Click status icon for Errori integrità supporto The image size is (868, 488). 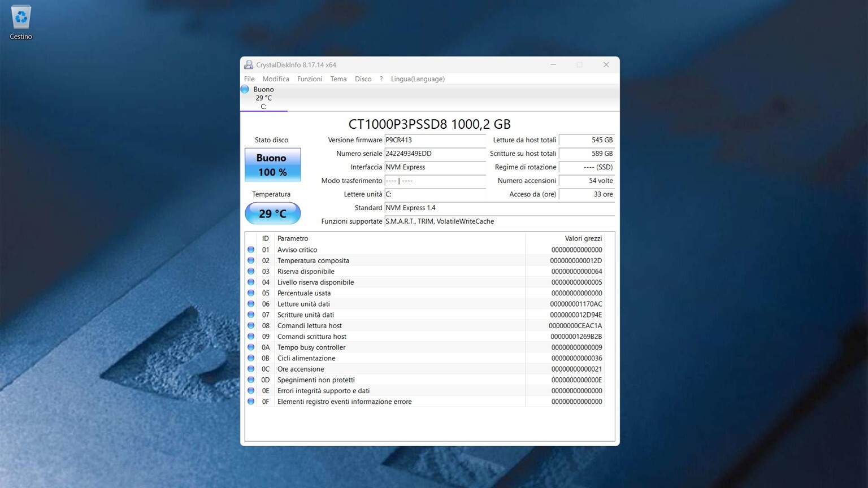coord(251,391)
